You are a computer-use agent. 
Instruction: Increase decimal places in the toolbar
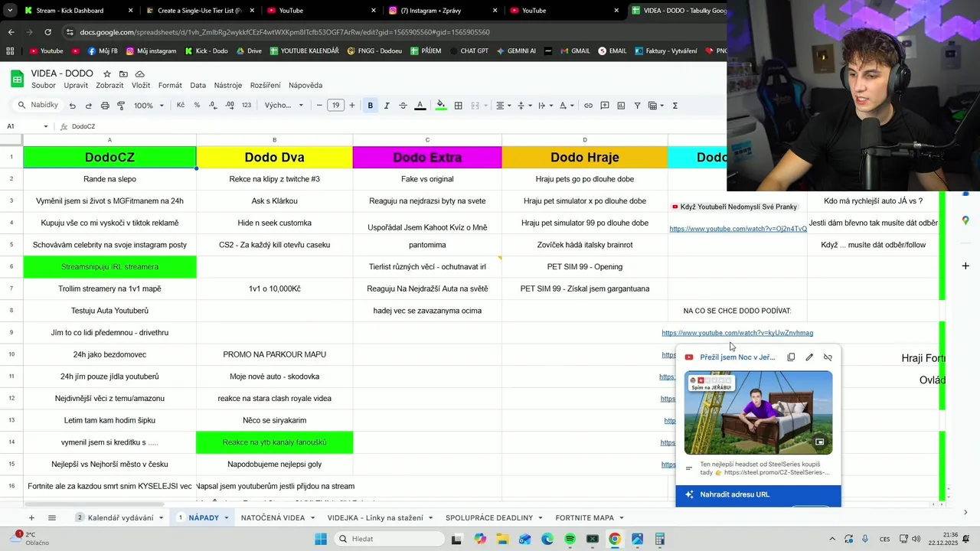coord(230,106)
